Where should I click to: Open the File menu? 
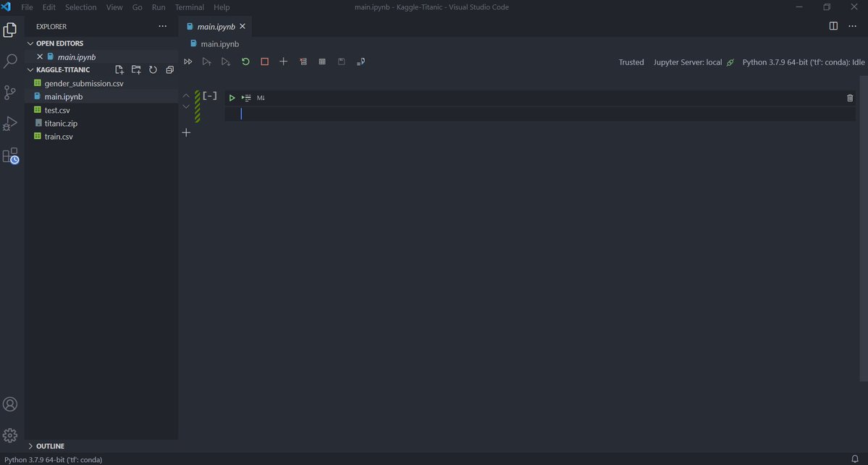pyautogui.click(x=27, y=7)
